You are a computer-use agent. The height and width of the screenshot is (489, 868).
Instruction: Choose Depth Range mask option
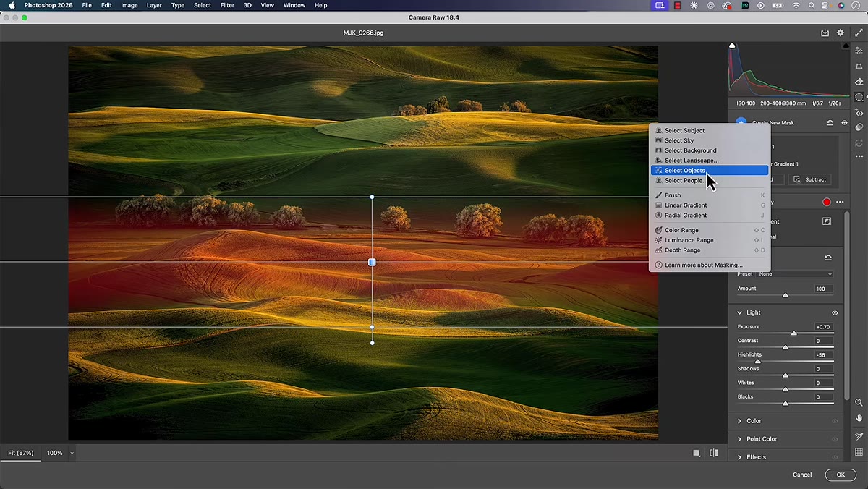click(x=710, y=250)
